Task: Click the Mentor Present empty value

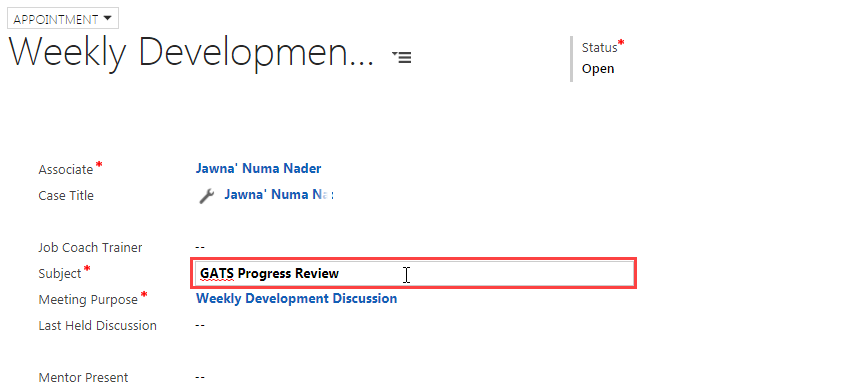Action: click(x=200, y=377)
